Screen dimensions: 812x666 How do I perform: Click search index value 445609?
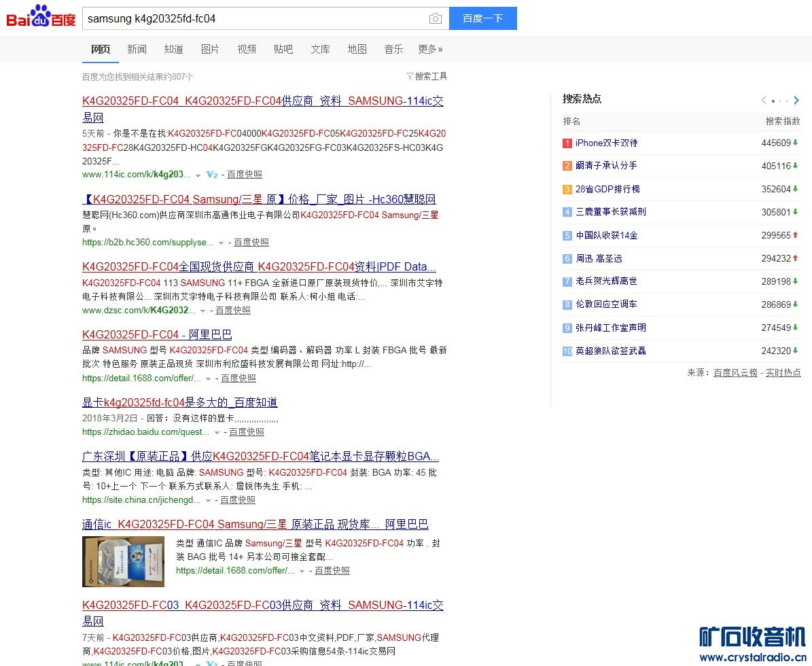776,143
